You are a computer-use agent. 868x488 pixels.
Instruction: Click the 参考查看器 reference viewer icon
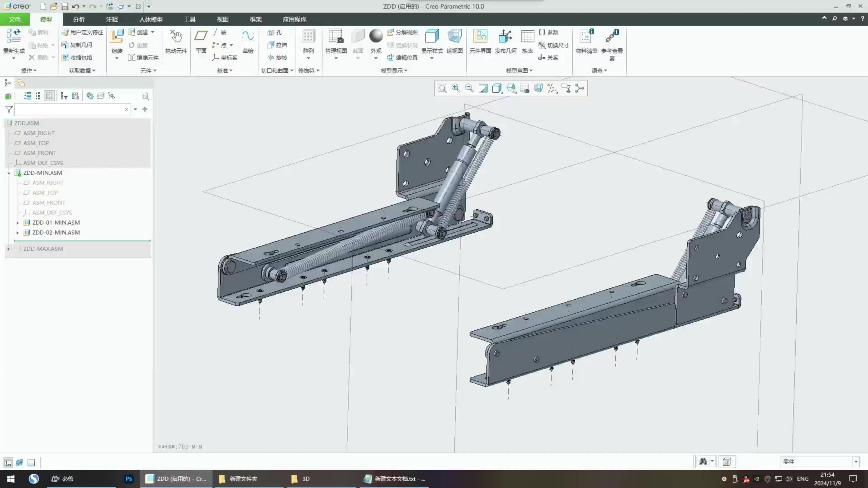click(612, 36)
